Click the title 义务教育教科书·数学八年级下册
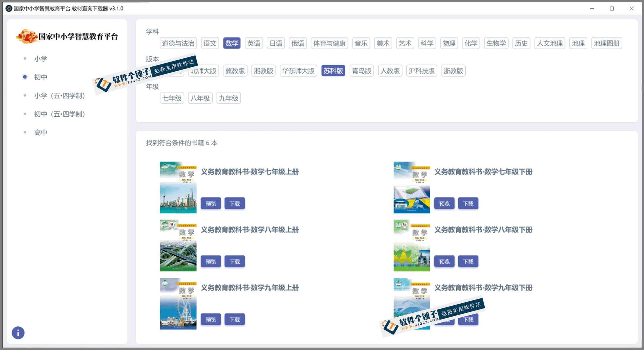This screenshot has width=644, height=350. pyautogui.click(x=483, y=230)
